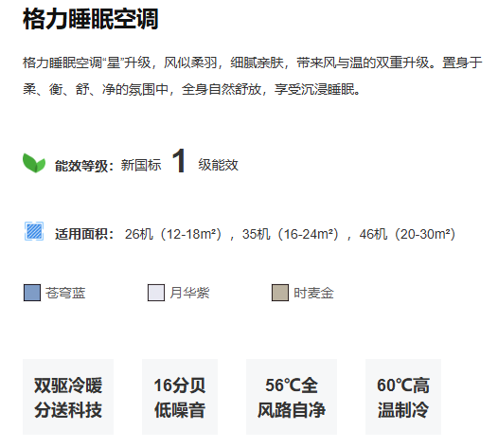The height and width of the screenshot is (448, 498).
Task: Click the 月华紫 color label text
Action: tap(189, 293)
